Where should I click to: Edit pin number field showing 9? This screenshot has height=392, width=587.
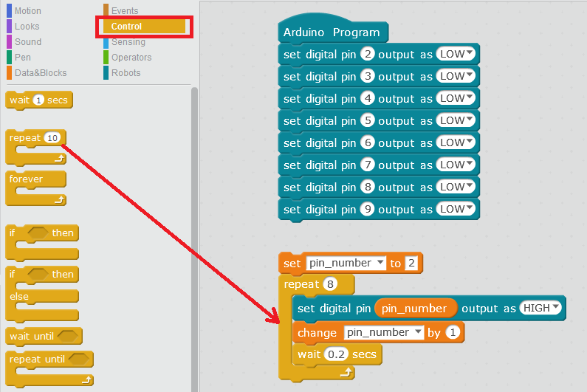[x=368, y=208]
